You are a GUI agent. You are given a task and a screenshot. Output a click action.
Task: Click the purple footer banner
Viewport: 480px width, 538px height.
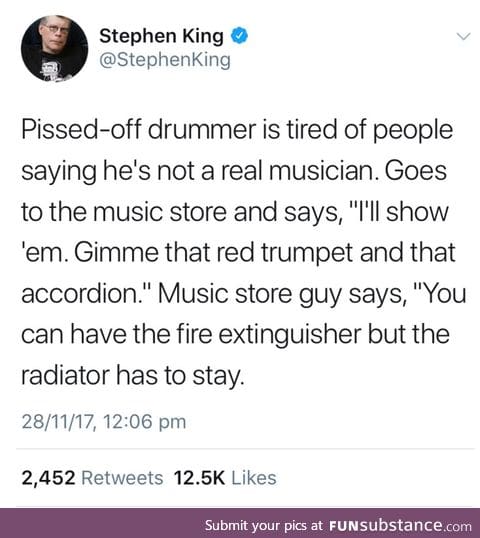click(x=240, y=523)
